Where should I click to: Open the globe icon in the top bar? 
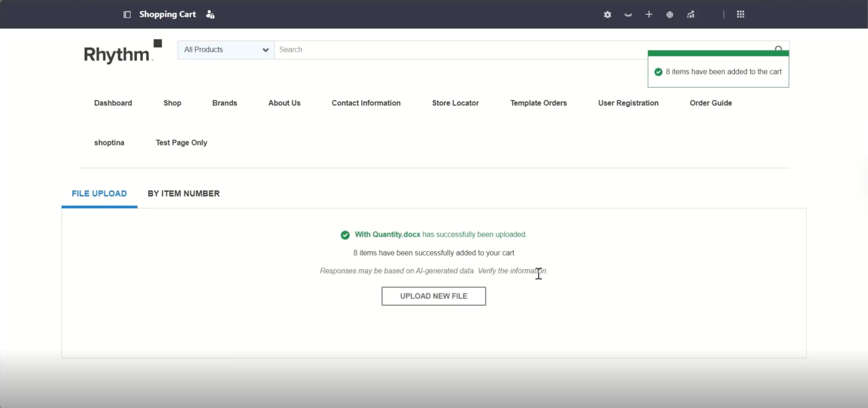[670, 14]
